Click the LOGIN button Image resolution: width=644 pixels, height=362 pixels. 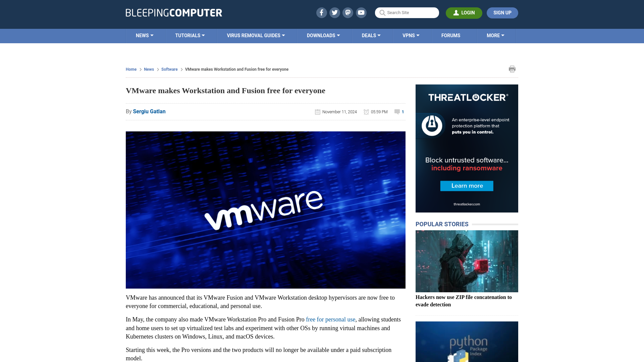pyautogui.click(x=464, y=13)
